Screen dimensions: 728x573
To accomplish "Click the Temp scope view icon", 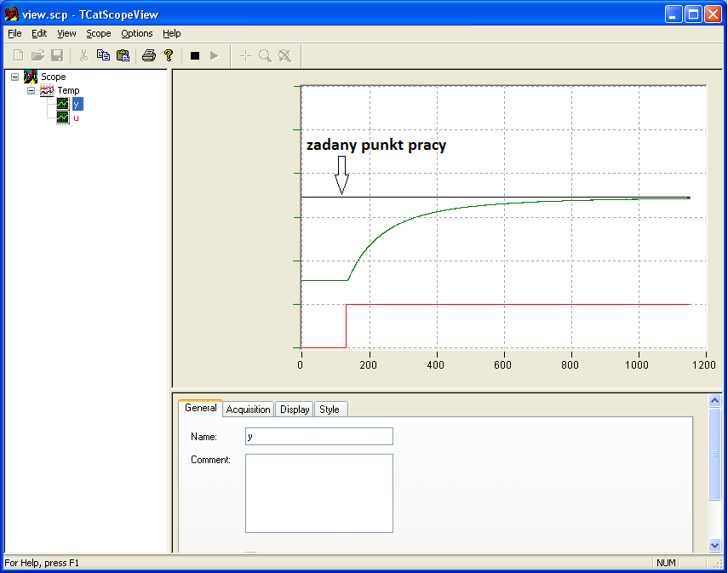I will click(47, 90).
